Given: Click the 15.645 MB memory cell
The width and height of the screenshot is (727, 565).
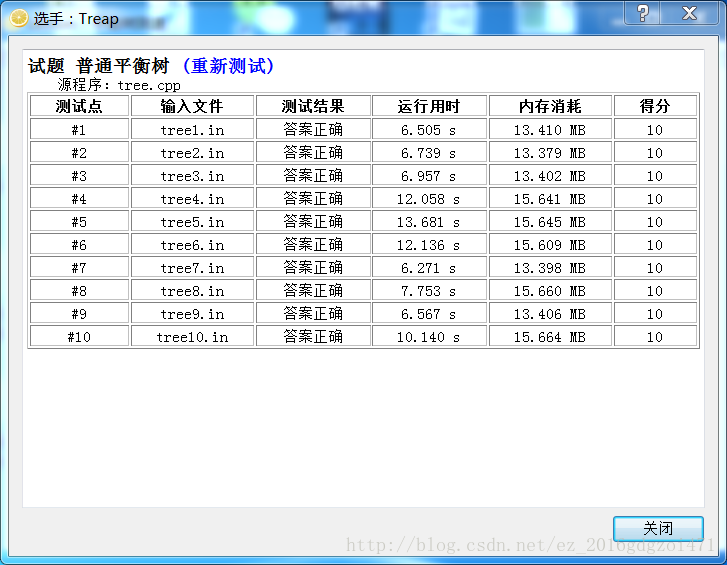Looking at the screenshot, I should [550, 222].
